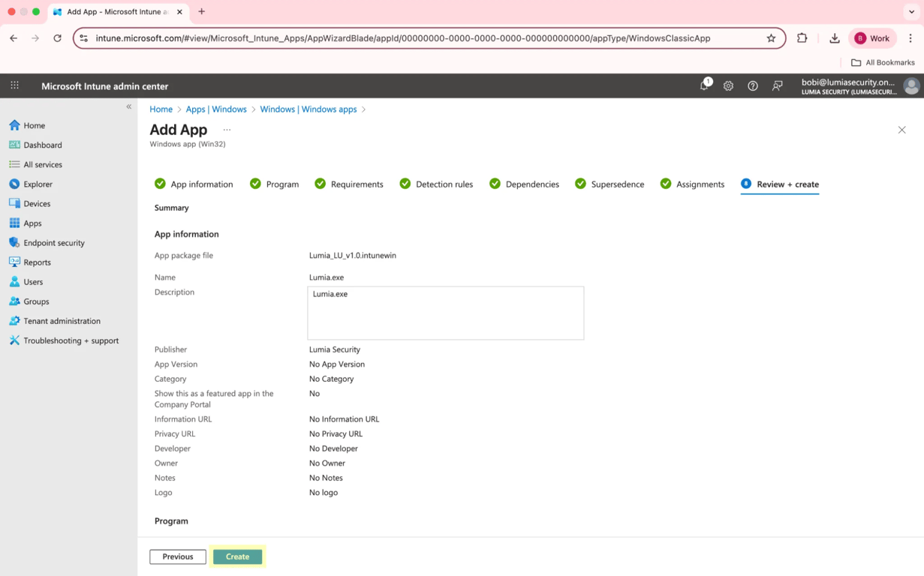Open the Work profile button
Screen dimensions: 924x576
[872, 38]
